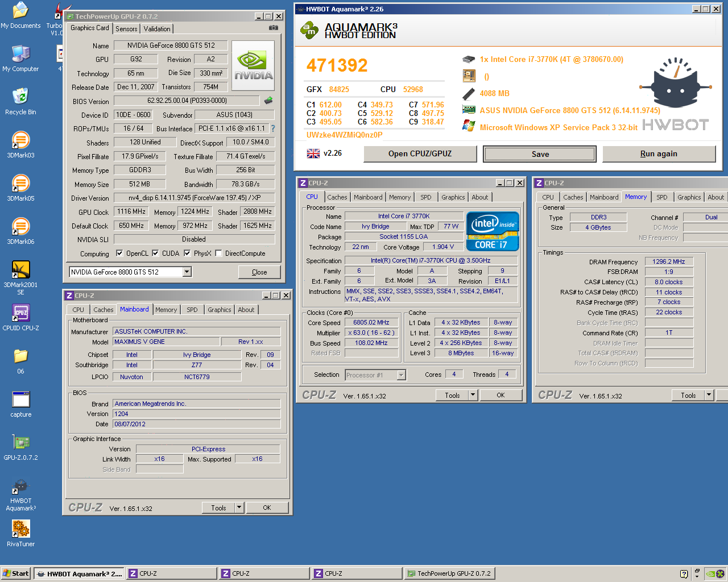728x582 pixels.
Task: Click the Start button on taskbar
Action: point(15,573)
